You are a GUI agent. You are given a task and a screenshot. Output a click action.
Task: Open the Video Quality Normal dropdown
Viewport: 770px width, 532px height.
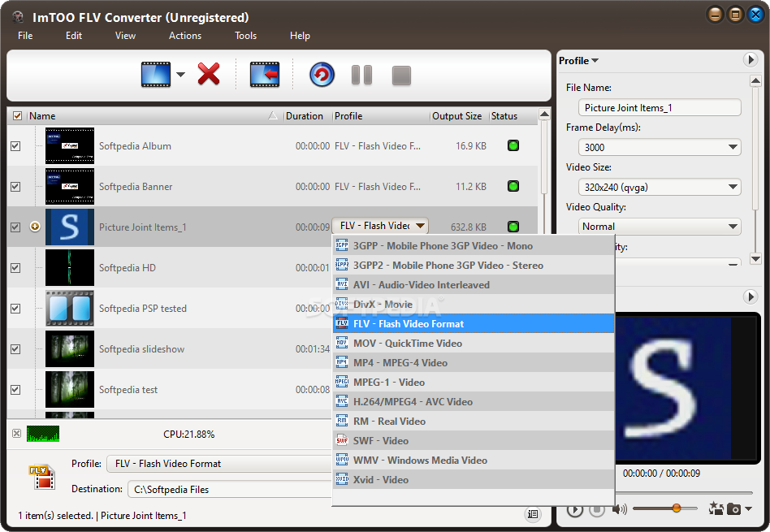[x=660, y=227]
